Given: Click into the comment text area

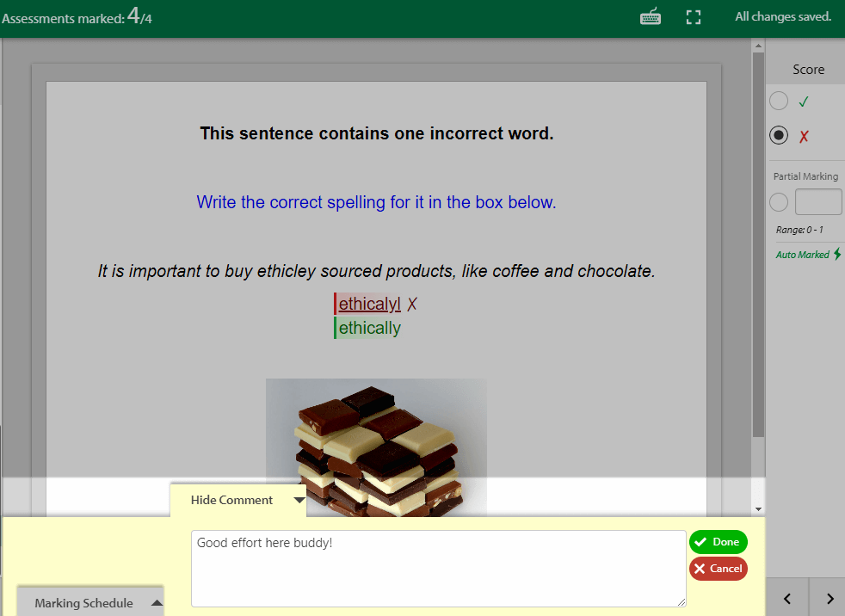Looking at the screenshot, I should pos(439,569).
